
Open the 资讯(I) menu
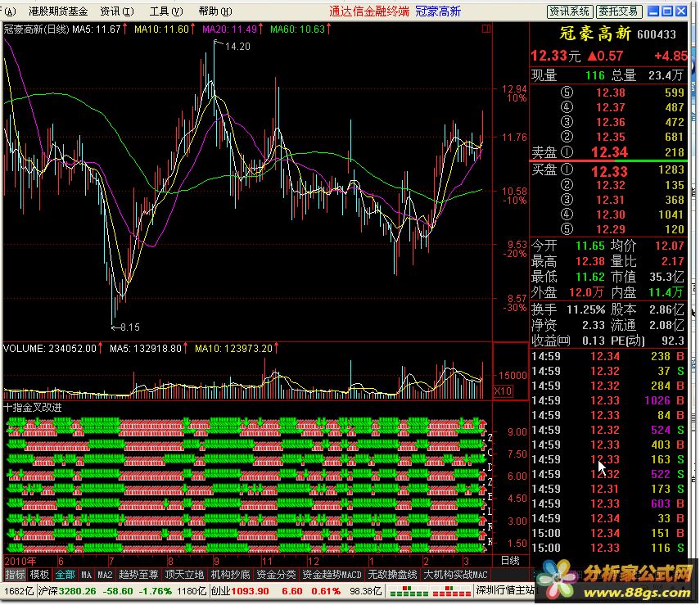117,11
